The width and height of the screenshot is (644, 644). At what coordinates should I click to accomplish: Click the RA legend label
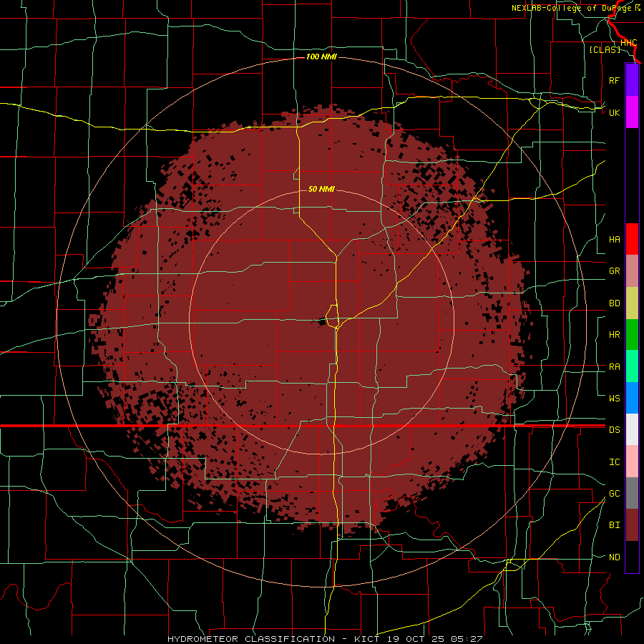click(x=614, y=367)
